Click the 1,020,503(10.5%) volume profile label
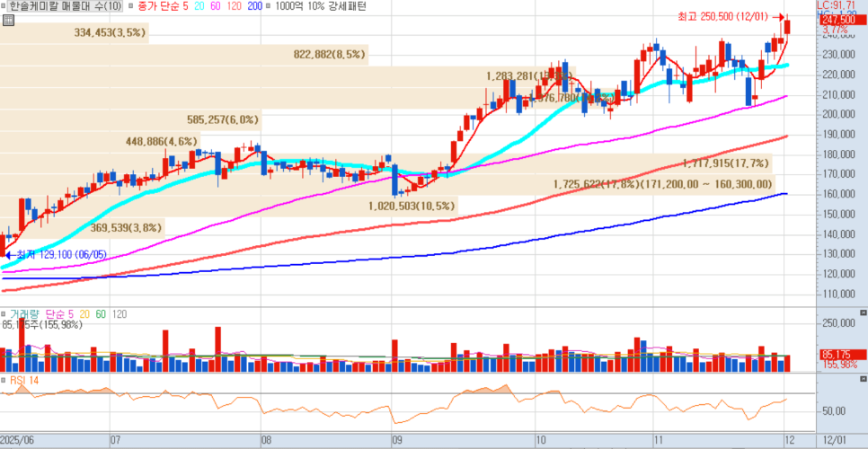This screenshot has height=449, width=868. point(412,206)
